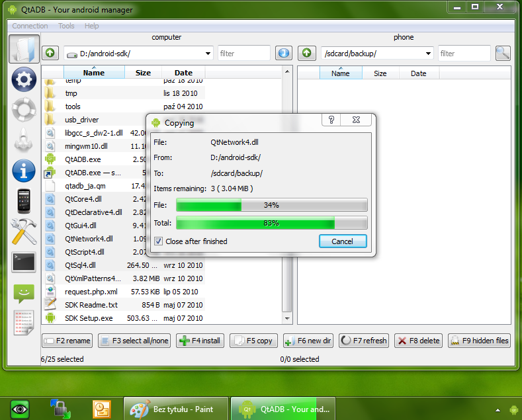Click magnifier search button in the phone pane
Viewport: 522px width, 420px height.
click(x=503, y=53)
